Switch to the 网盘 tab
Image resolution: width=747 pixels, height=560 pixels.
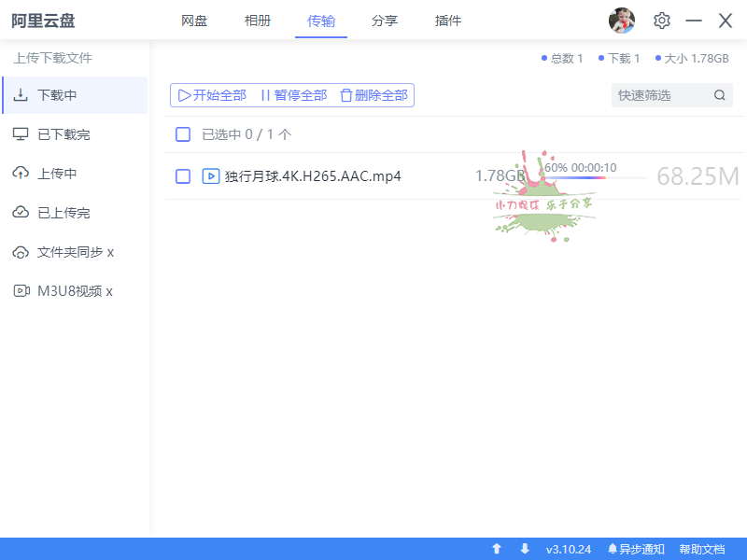(x=194, y=20)
